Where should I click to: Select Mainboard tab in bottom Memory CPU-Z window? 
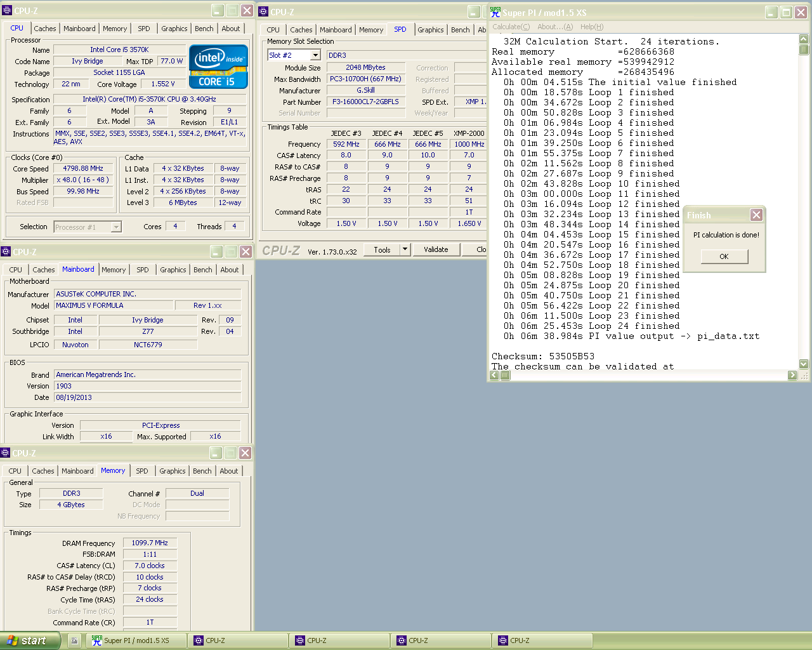tap(77, 471)
